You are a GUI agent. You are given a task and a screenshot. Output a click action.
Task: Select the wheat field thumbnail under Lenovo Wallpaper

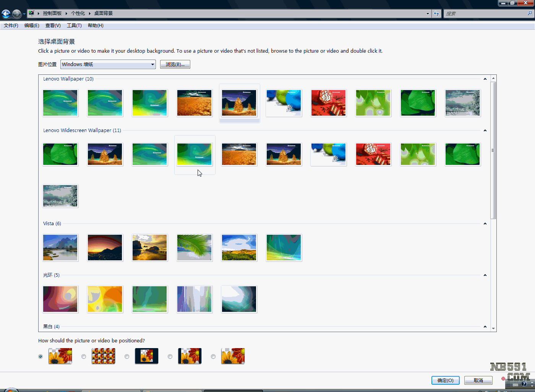click(x=194, y=103)
